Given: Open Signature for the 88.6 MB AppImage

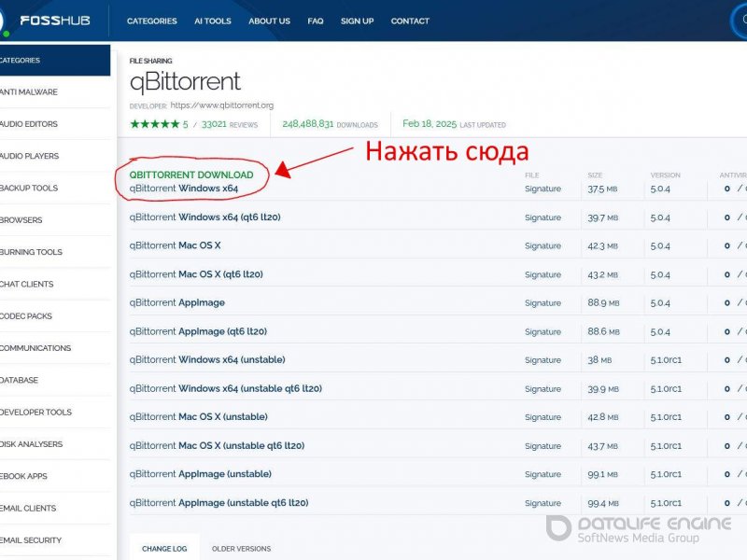Looking at the screenshot, I should click(x=543, y=331).
